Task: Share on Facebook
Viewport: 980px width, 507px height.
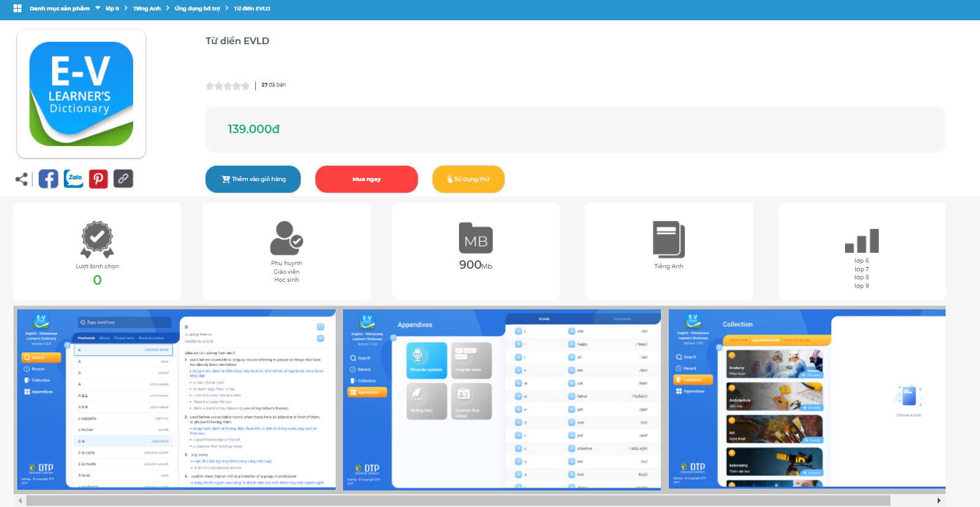Action: tap(48, 179)
